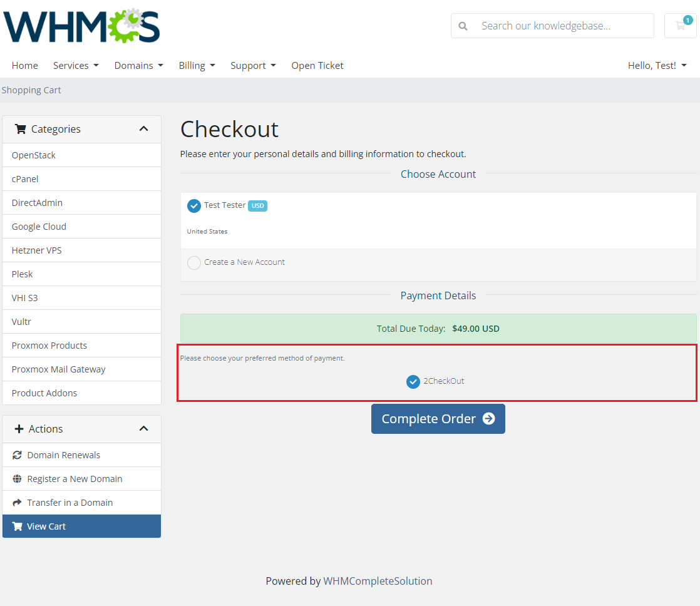Click the arrow icon on Complete Order
Viewport: 700px width, 606px height.
pyautogui.click(x=489, y=419)
